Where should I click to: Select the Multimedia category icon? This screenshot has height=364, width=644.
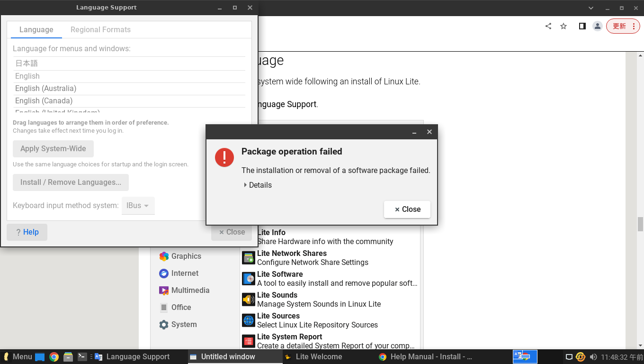click(x=164, y=290)
